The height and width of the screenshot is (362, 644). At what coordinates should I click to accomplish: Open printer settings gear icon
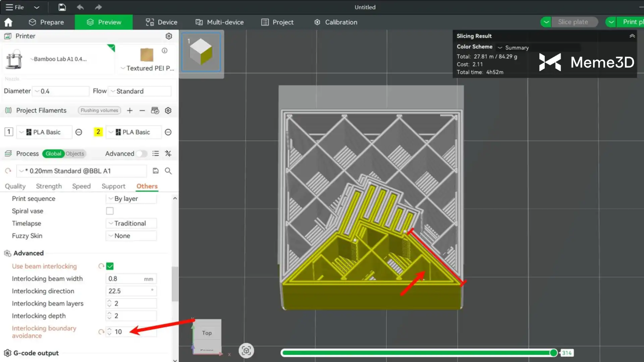tap(169, 36)
